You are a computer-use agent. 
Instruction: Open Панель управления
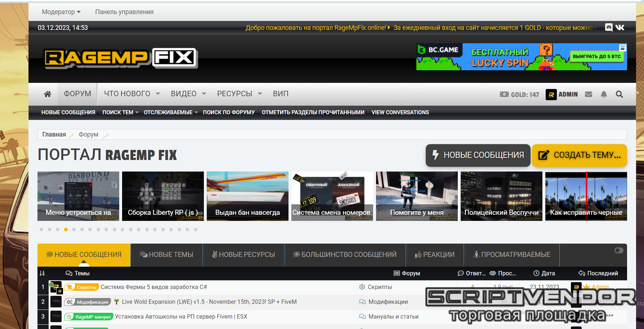click(x=124, y=12)
